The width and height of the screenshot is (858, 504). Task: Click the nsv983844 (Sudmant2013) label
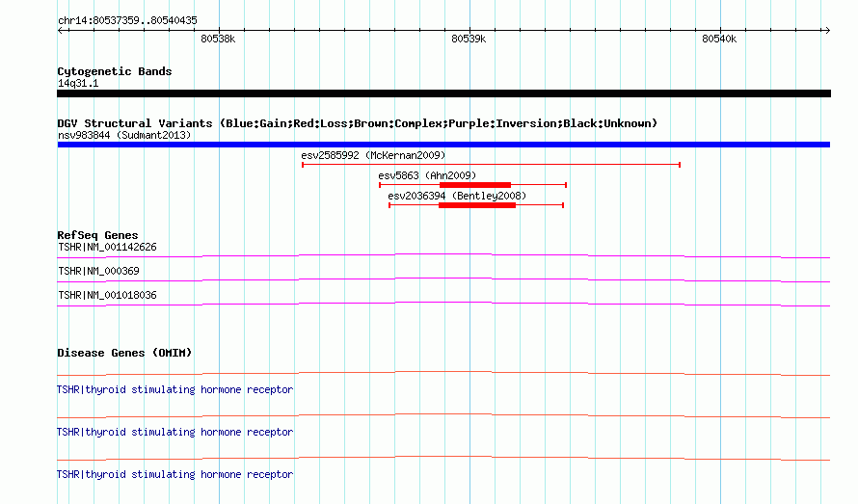coord(124,135)
